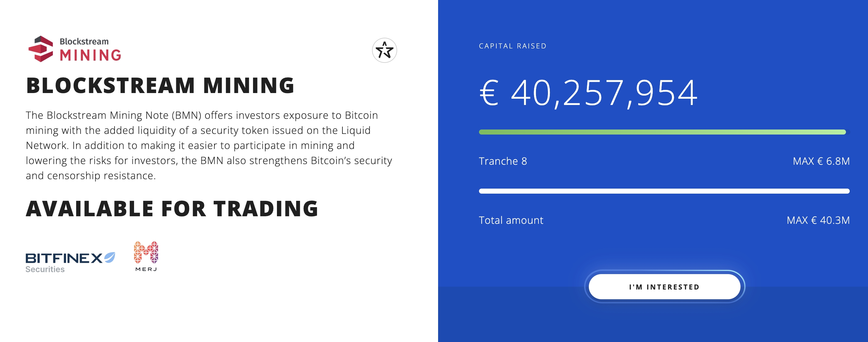The image size is (868, 342).
Task: Click the € 40,257,954 capital amount
Action: [588, 93]
